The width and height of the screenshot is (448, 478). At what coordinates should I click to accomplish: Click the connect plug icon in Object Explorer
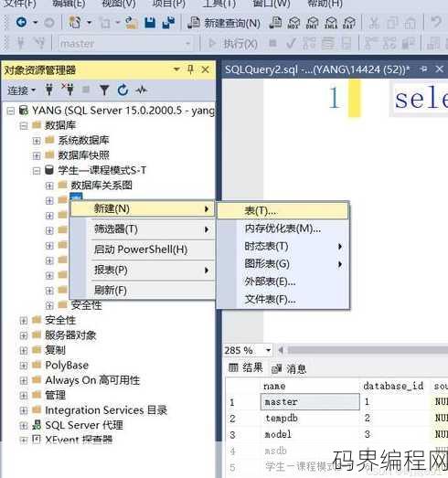tap(49, 90)
